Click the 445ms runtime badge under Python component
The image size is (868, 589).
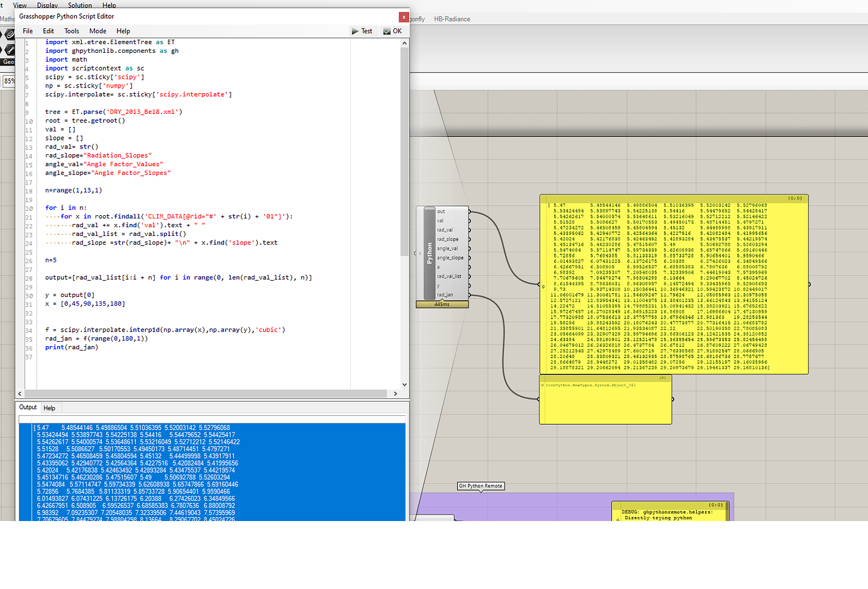click(442, 304)
